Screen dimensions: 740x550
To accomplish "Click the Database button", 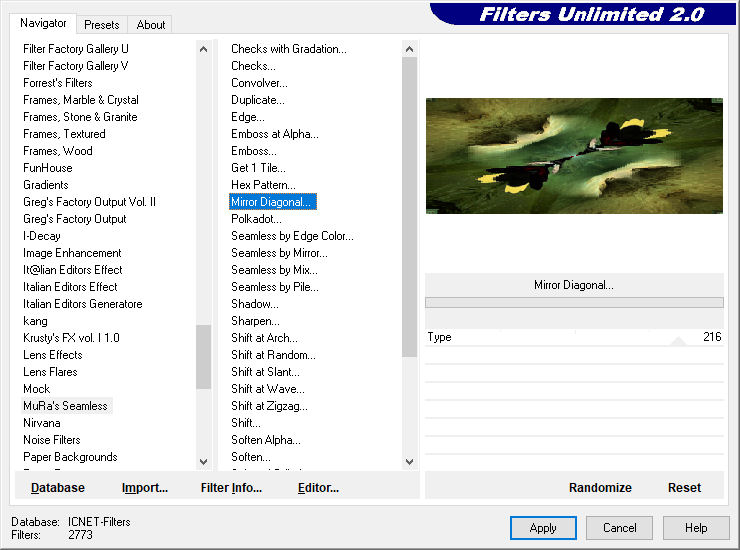I will click(x=58, y=488).
